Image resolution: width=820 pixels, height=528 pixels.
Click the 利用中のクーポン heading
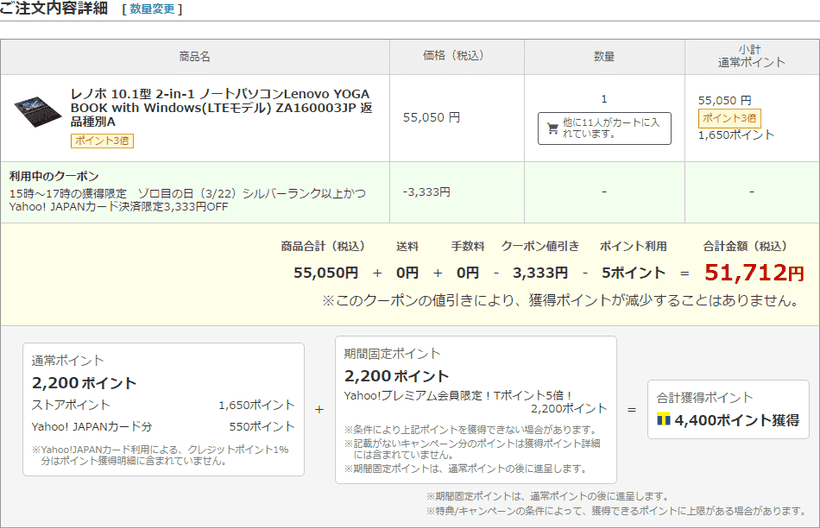[x=54, y=176]
